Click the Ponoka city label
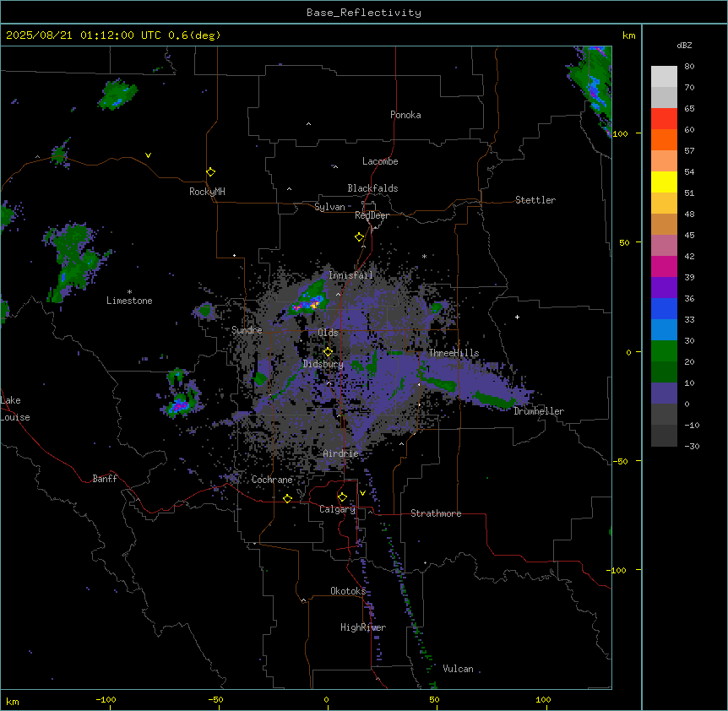The width and height of the screenshot is (728, 711). pos(405,115)
